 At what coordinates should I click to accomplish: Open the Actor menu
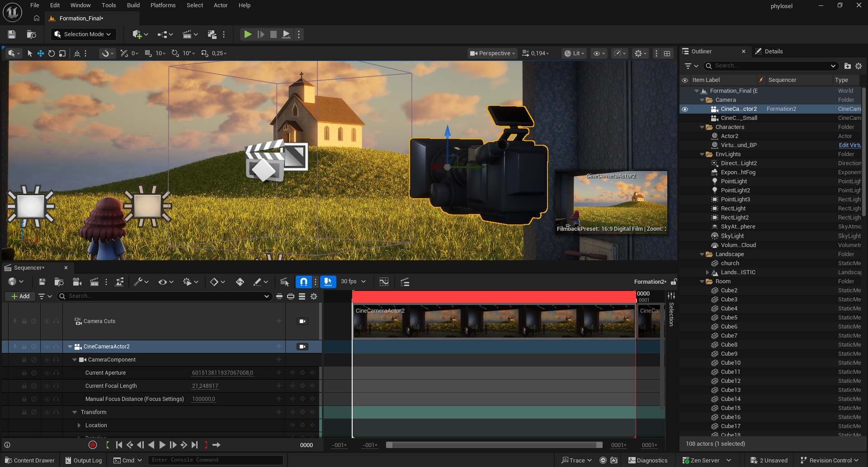[221, 5]
